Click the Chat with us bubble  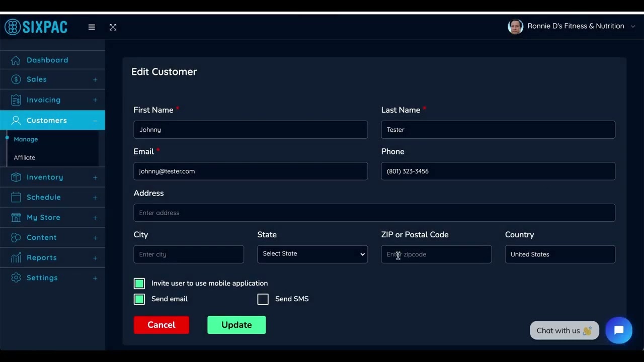(x=565, y=330)
